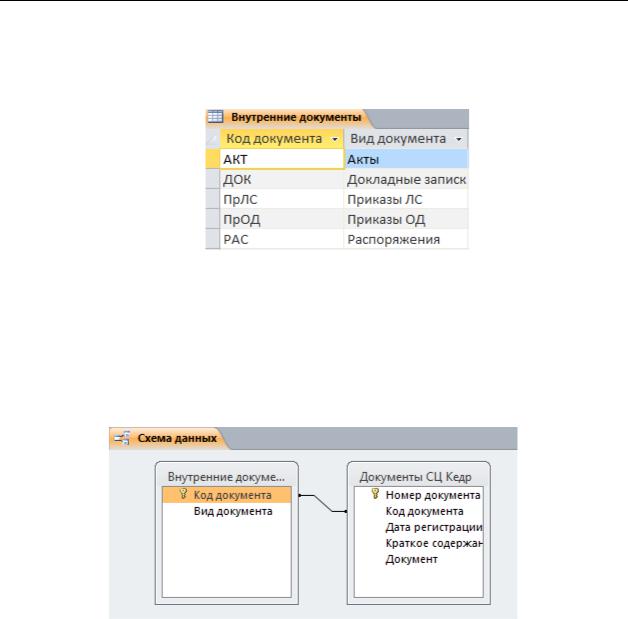The image size is (628, 619).
Task: Click the РАС cell
Action: coord(282,239)
